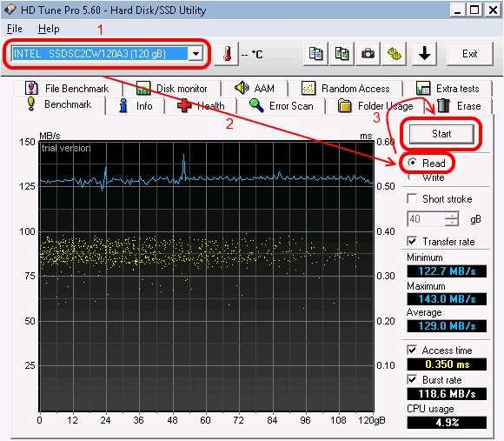Open the File menu

coord(15,29)
